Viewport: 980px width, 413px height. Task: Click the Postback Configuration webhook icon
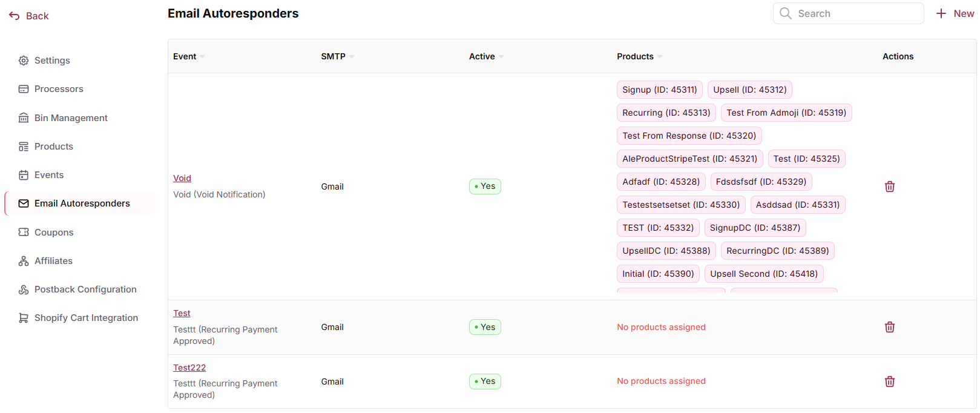pos(24,289)
